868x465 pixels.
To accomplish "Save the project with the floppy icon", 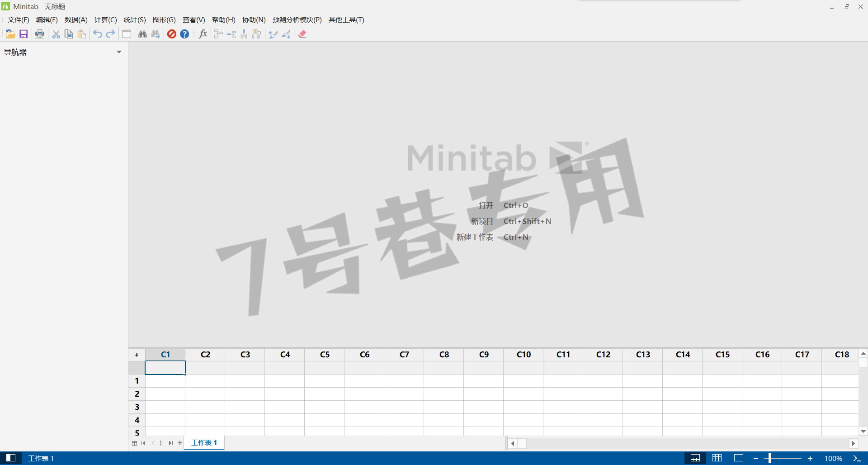I will 24,34.
